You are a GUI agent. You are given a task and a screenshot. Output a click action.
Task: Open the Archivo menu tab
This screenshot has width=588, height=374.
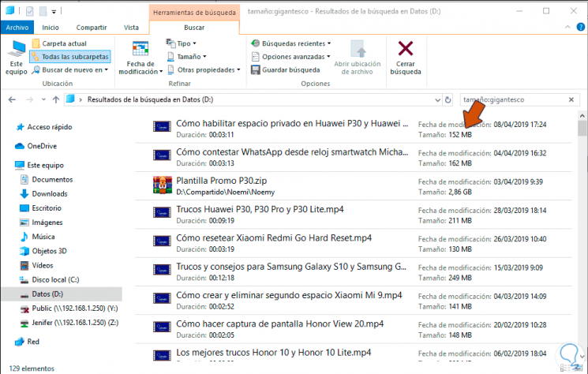pos(17,28)
